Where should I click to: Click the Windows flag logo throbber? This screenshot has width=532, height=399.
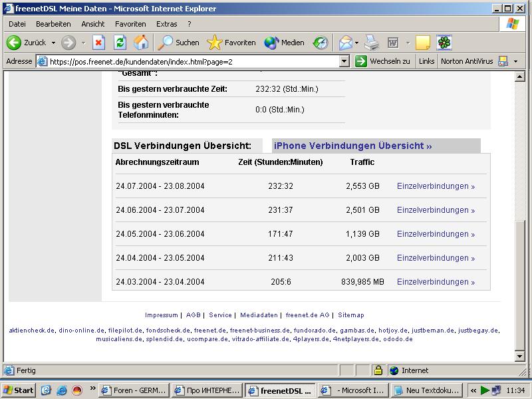tap(512, 24)
